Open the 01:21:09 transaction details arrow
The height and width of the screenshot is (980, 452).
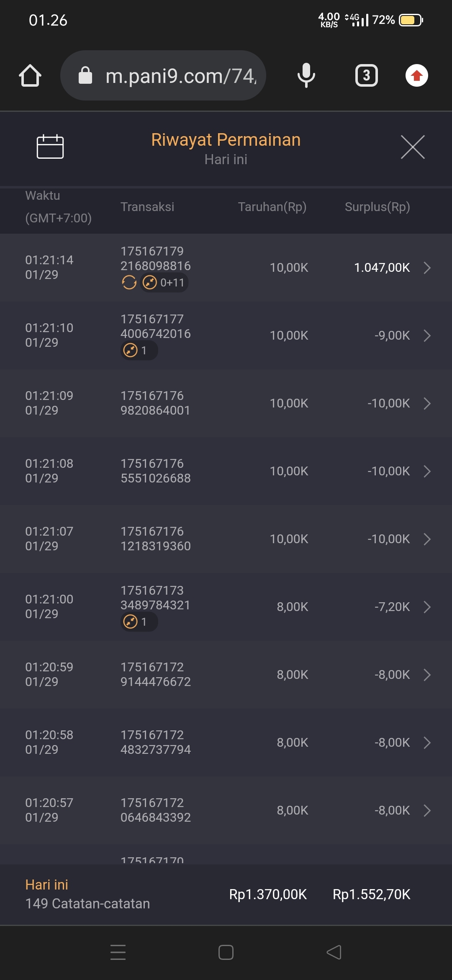(427, 403)
